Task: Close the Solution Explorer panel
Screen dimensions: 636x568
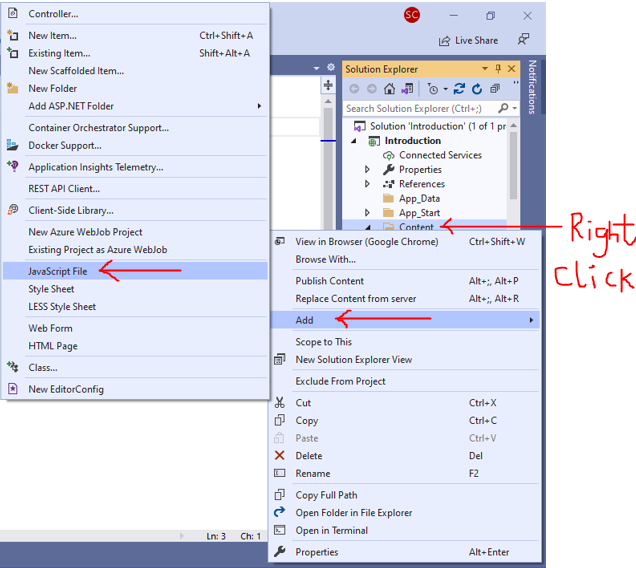Action: (511, 69)
